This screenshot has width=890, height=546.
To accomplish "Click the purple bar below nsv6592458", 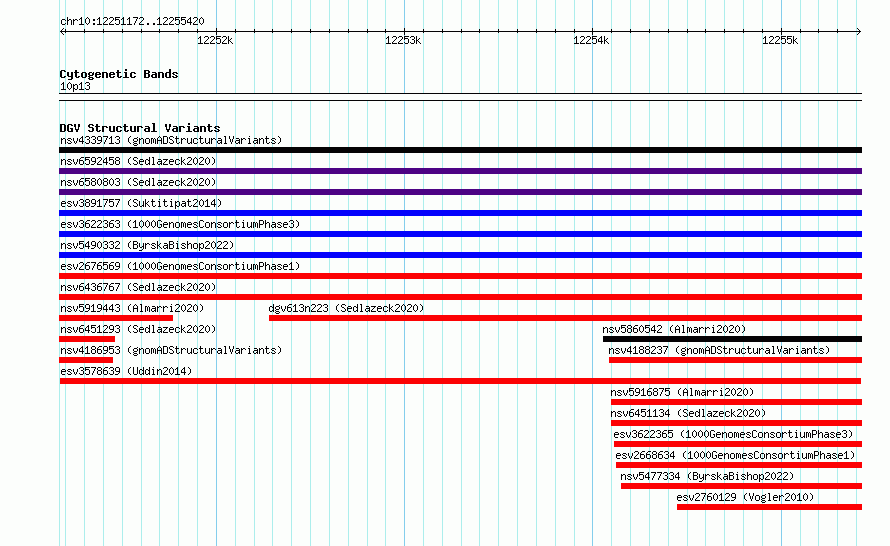I will [460, 171].
